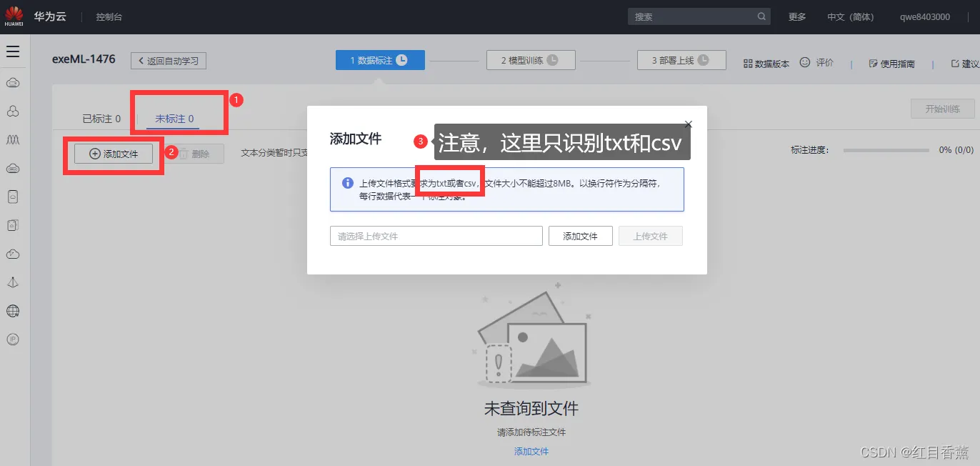Switch to the 已标注 0 tab
980x466 pixels.
(101, 119)
